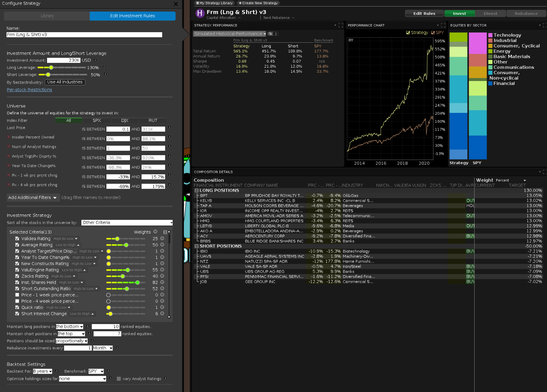547x392 pixels.
Task: Click info icon next to Benchmark dropdown
Action: pyautogui.click(x=108, y=371)
